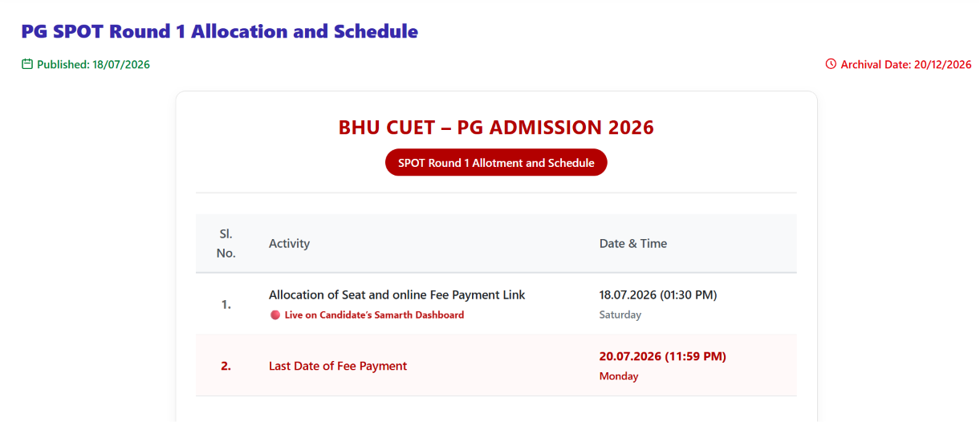
Task: Click the SPOT Round 1 Allotment and Schedule badge
Action: point(496,163)
